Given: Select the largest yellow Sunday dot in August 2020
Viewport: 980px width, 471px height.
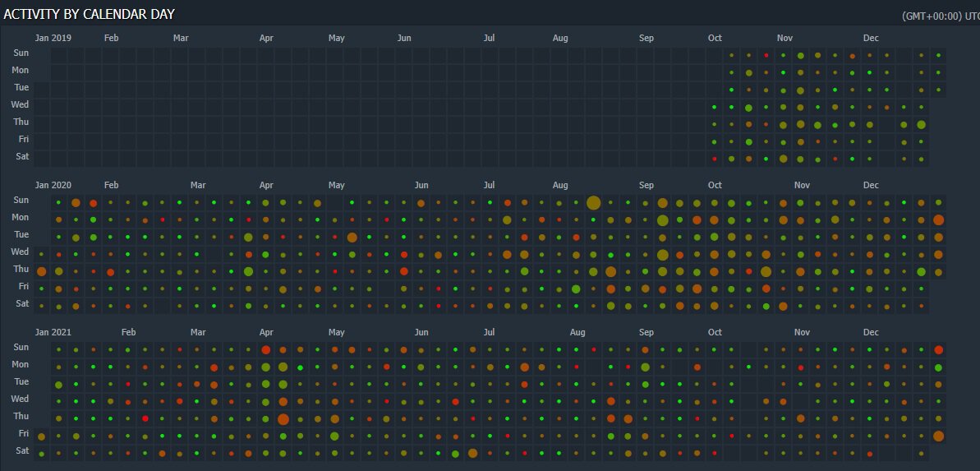Looking at the screenshot, I should pyautogui.click(x=593, y=203).
